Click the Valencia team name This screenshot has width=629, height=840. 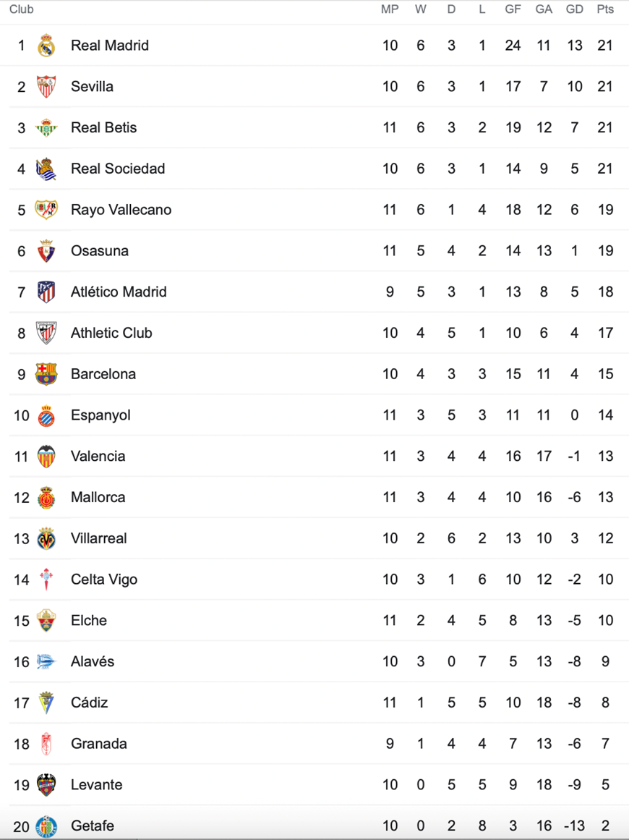tap(98, 456)
